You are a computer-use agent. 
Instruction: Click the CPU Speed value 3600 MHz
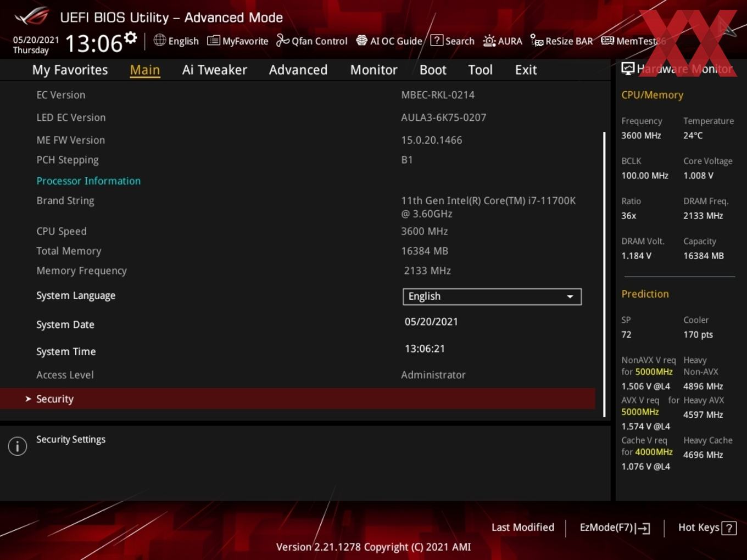tap(425, 231)
